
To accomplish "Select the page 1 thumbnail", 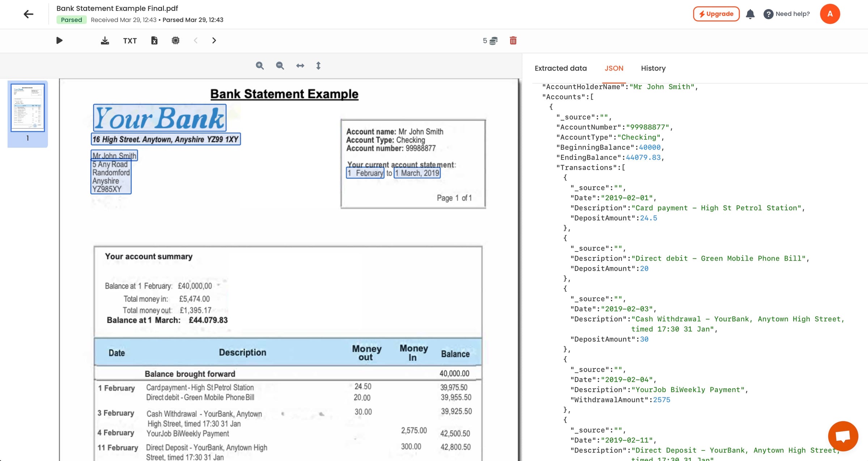I will [x=27, y=107].
